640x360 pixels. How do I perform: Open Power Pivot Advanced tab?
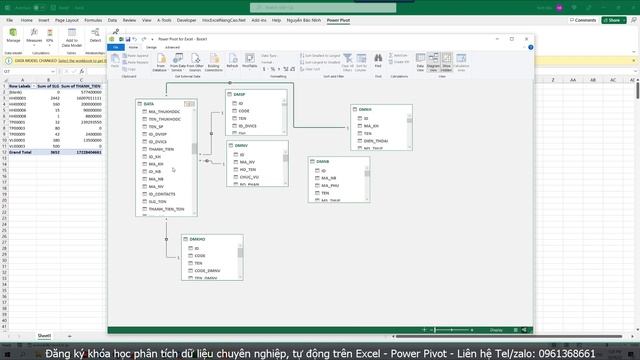point(172,47)
